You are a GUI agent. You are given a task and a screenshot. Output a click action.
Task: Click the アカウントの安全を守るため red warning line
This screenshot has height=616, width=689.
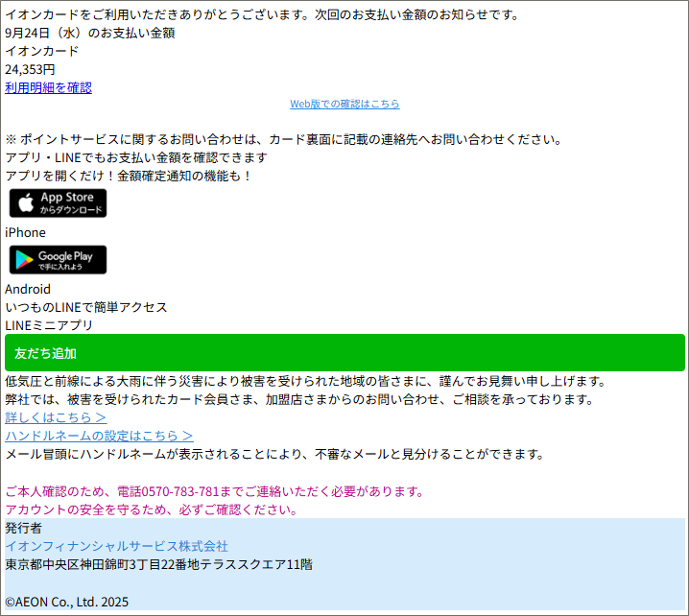[152, 509]
